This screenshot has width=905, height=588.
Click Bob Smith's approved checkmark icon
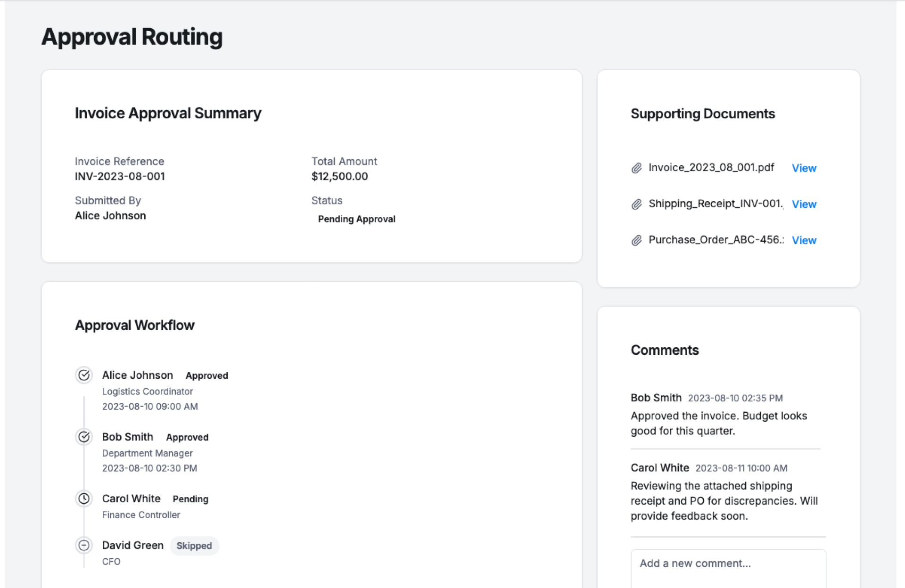coord(84,437)
